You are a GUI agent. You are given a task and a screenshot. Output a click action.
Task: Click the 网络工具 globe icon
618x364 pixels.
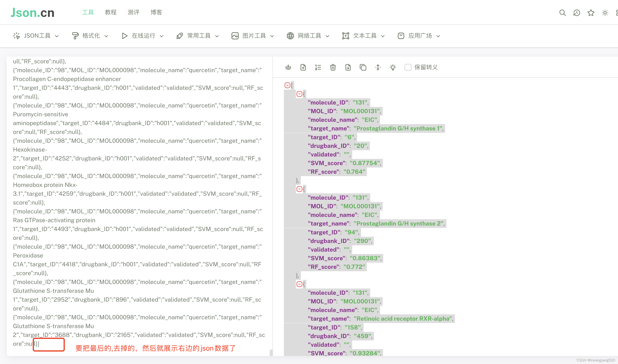290,36
